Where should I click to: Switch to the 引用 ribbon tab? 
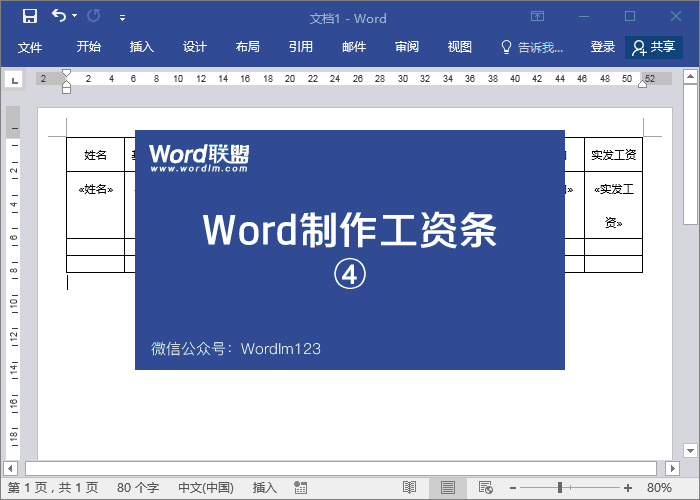click(300, 47)
